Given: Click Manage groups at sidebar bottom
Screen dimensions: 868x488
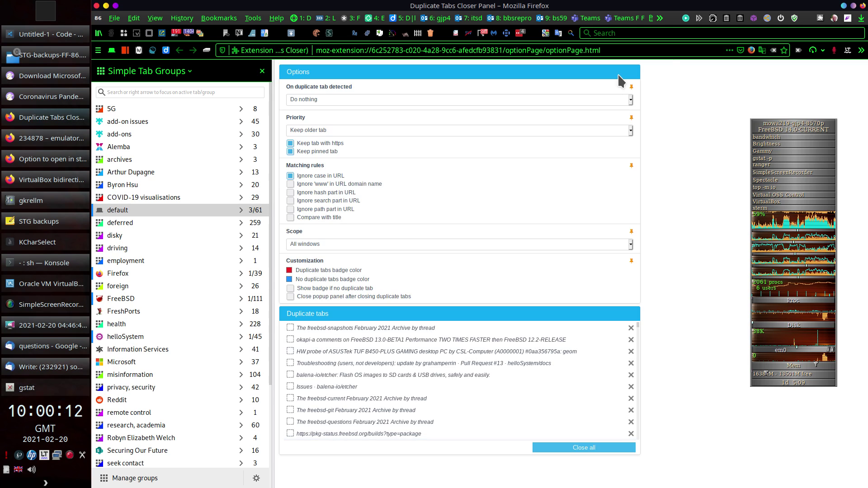Looking at the screenshot, I should tap(135, 478).
